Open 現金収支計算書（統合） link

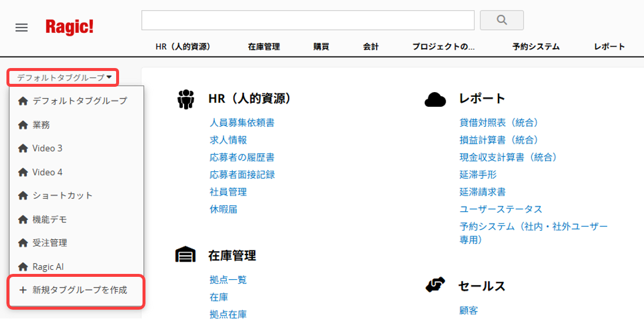(508, 157)
